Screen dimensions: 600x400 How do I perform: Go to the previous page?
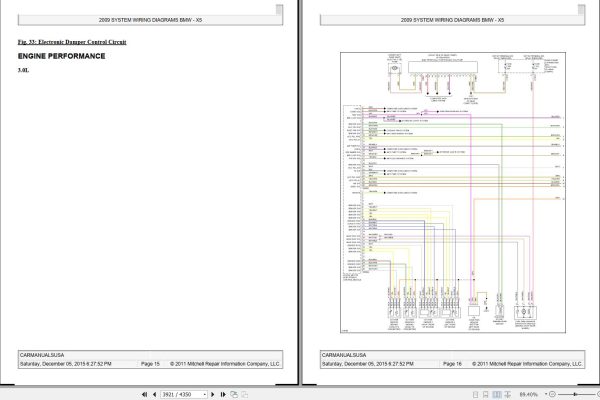[x=154, y=394]
